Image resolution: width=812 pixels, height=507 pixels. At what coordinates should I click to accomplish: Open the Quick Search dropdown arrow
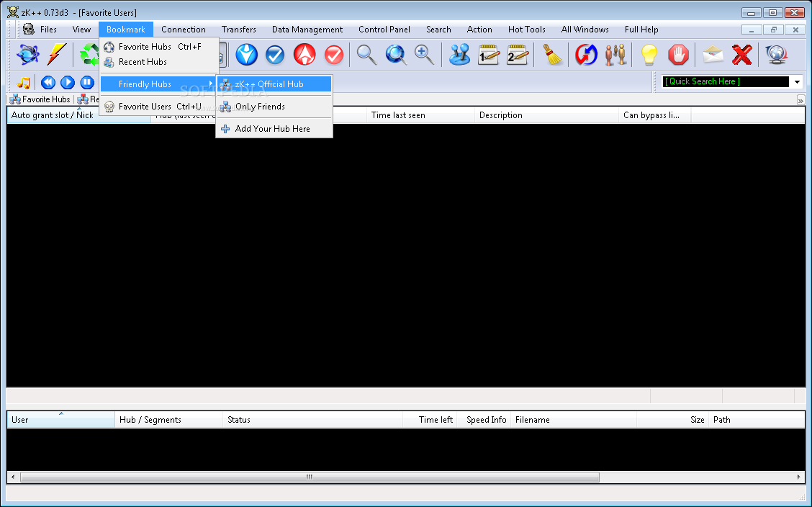tap(797, 82)
